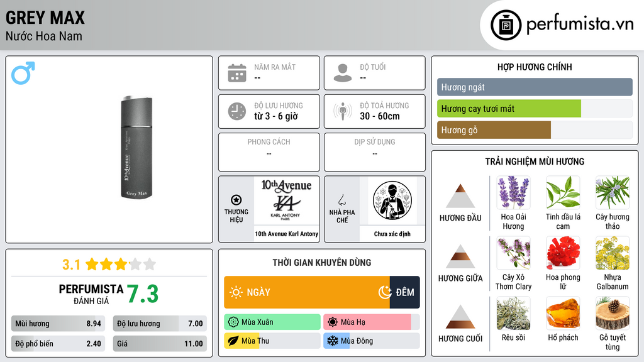Click the dark Đêm night segment
This screenshot has width=644, height=362.
[404, 292]
